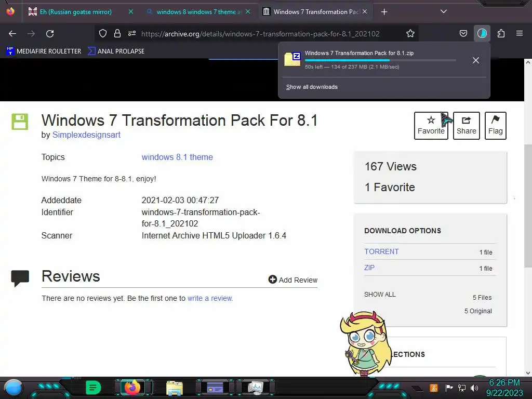532x399 pixels.
Task: Open Action Center flag tray icon
Action: [449, 388]
